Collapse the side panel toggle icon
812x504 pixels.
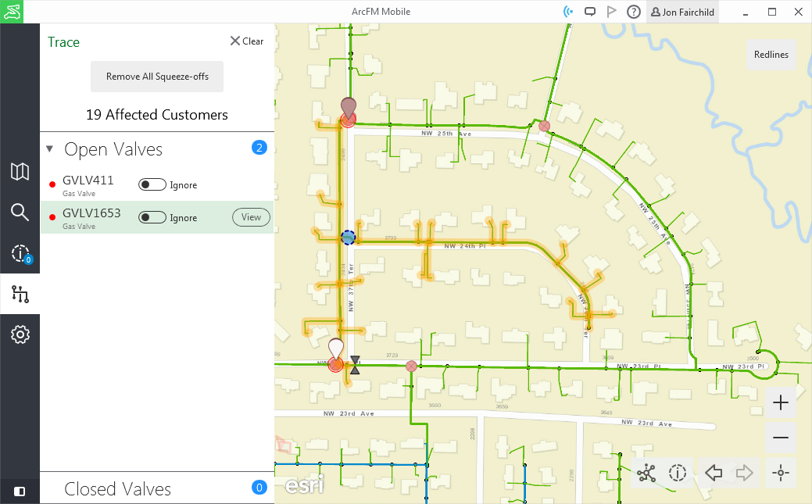click(x=20, y=491)
